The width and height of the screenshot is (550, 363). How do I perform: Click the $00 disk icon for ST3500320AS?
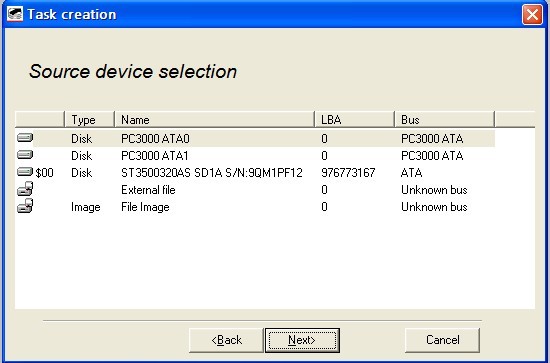(x=25, y=172)
